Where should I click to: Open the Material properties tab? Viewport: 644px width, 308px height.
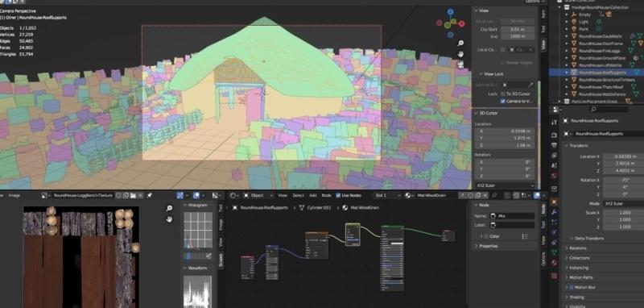[x=554, y=263]
